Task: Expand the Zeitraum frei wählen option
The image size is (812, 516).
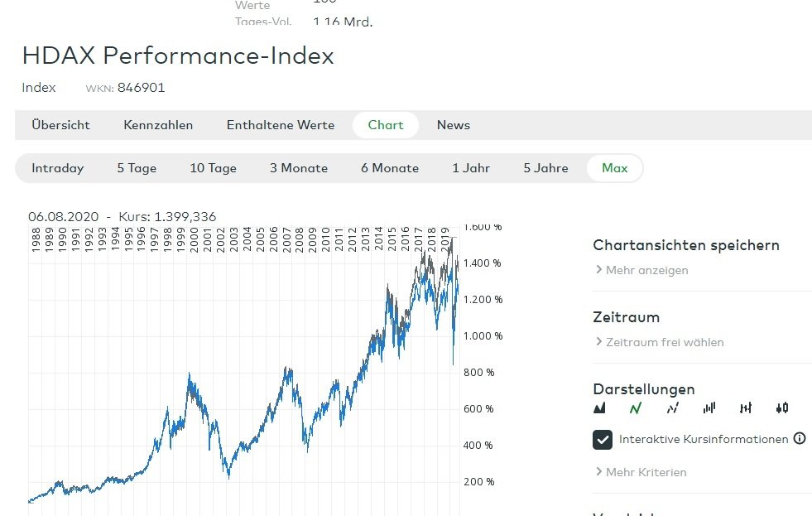Action: tap(664, 342)
